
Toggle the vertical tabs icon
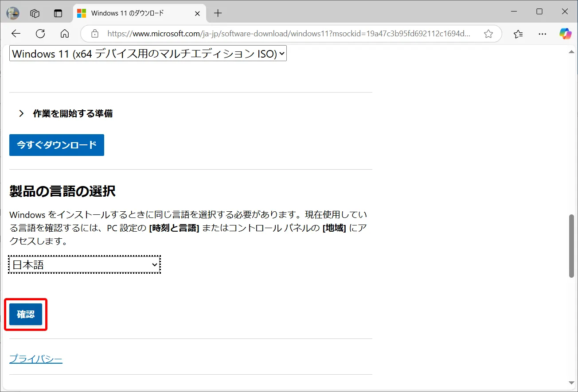tap(58, 13)
